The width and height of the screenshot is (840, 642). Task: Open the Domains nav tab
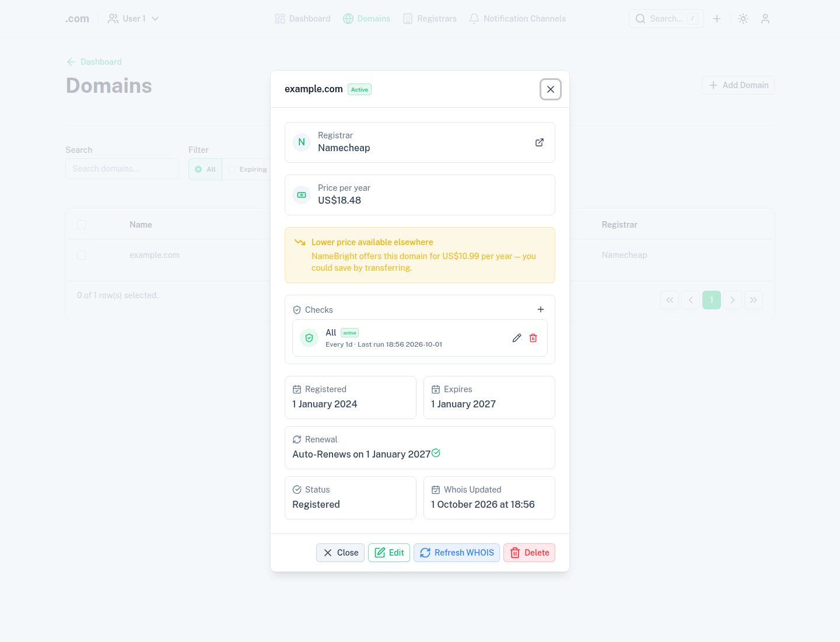tap(367, 19)
